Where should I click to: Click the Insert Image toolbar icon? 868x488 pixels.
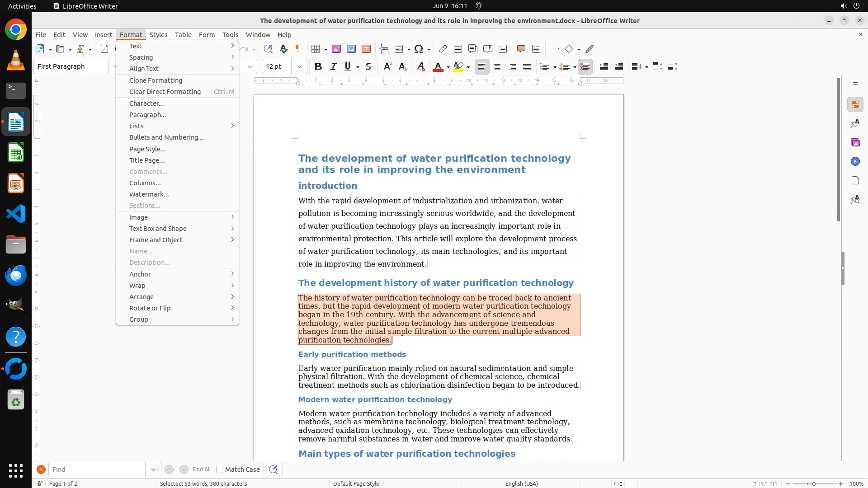click(x=336, y=49)
